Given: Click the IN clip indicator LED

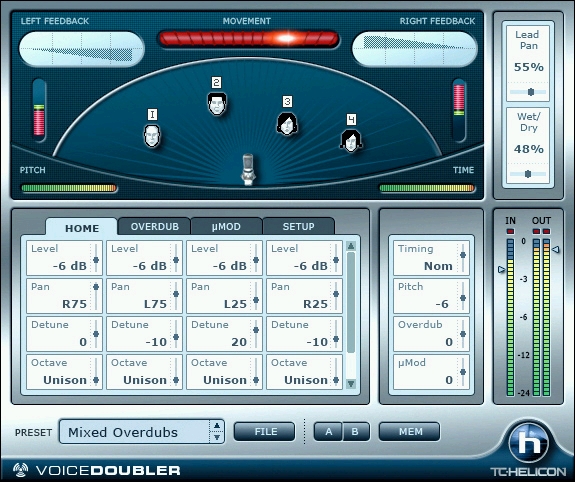Looking at the screenshot, I should [x=510, y=231].
